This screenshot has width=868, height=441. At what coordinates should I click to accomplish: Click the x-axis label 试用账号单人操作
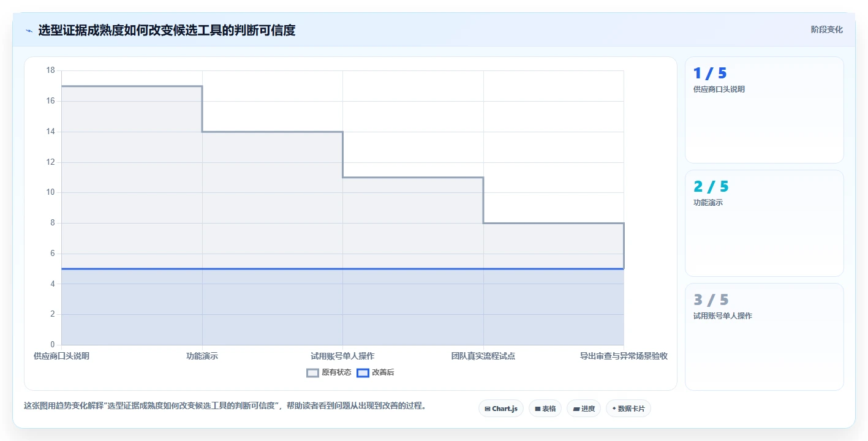click(342, 356)
